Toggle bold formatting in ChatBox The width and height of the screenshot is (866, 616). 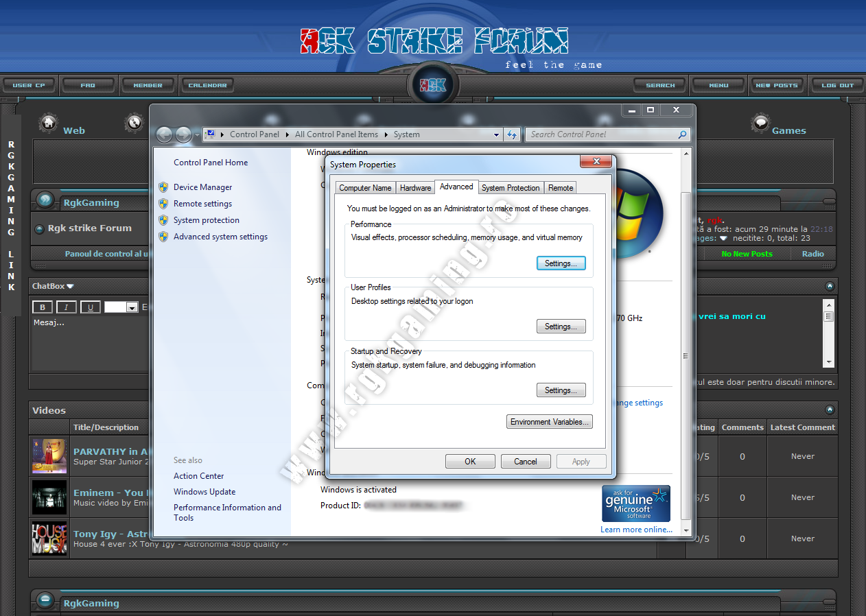tap(43, 307)
